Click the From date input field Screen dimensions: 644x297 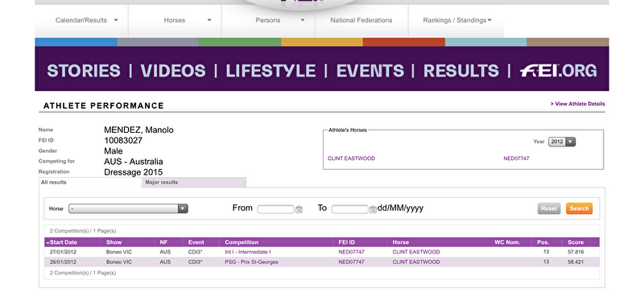(x=275, y=209)
